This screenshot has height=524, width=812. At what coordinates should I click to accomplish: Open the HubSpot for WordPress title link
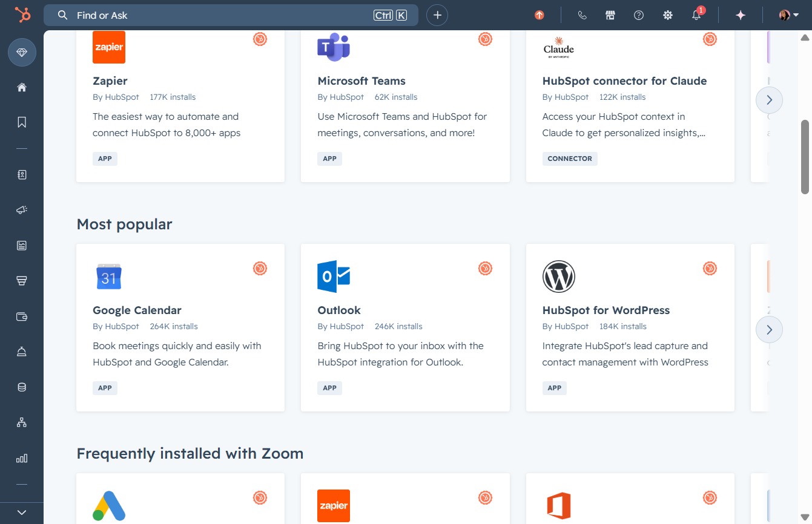click(606, 310)
